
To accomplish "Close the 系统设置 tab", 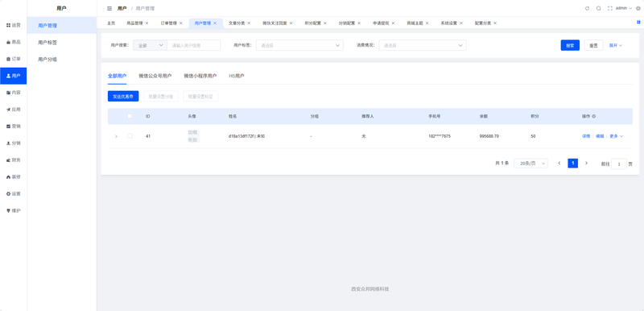I will click(460, 23).
